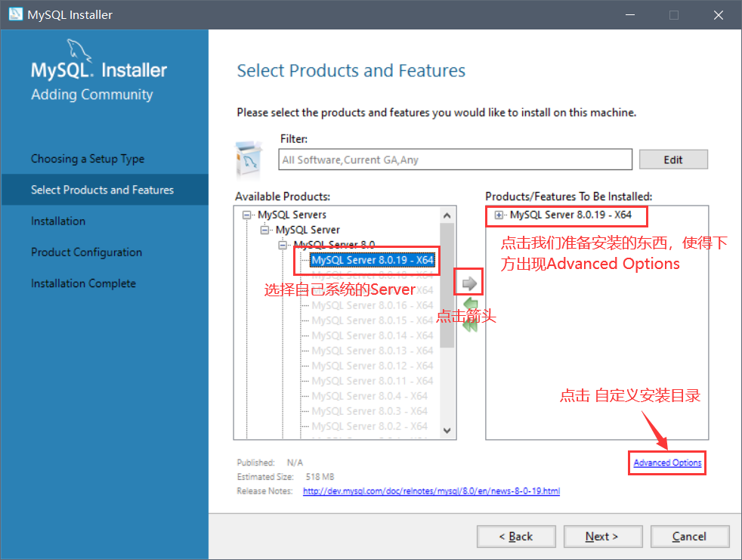Click the right arrow to add product
This screenshot has height=560, width=742.
click(x=469, y=283)
